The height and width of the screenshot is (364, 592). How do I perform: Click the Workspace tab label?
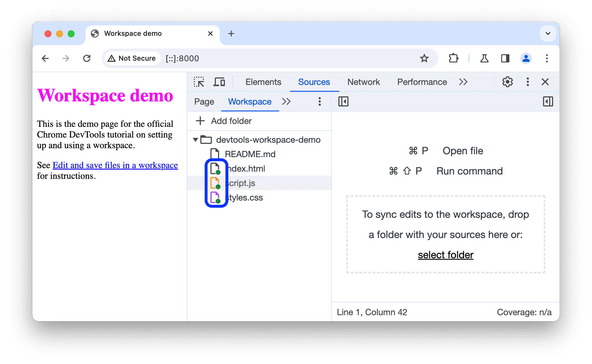tap(249, 101)
